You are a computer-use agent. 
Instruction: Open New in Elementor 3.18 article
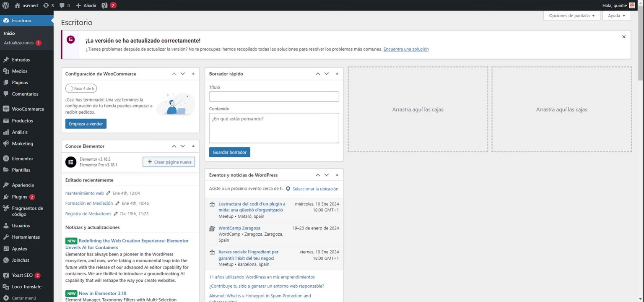(102, 294)
